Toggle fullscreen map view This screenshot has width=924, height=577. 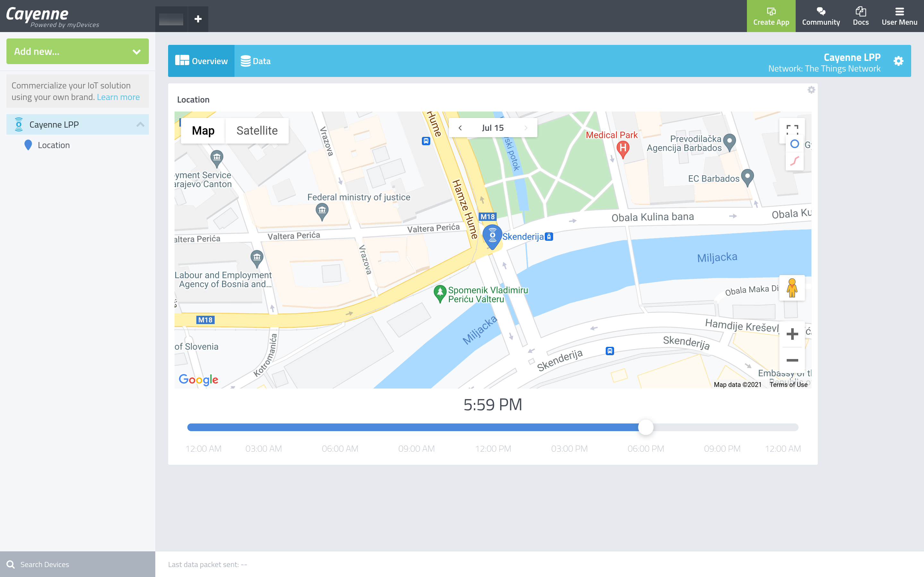click(x=793, y=130)
